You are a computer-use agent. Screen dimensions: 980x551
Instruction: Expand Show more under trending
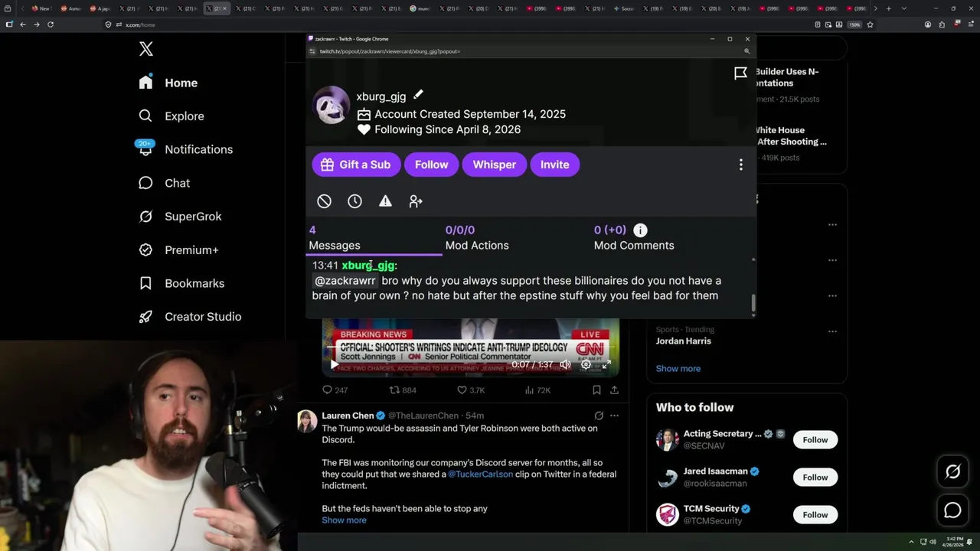(x=678, y=368)
